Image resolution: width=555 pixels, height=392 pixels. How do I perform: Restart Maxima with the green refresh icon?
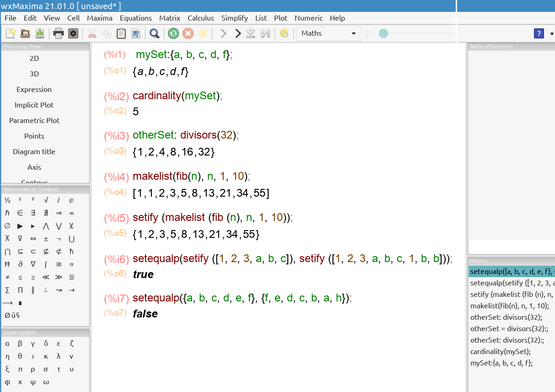tap(173, 33)
